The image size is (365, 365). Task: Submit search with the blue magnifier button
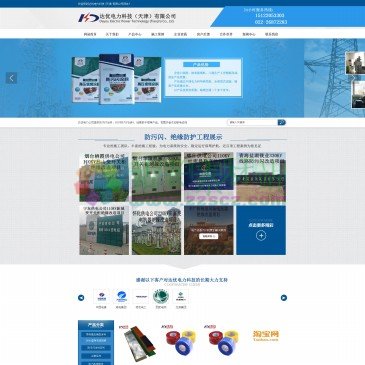click(282, 122)
